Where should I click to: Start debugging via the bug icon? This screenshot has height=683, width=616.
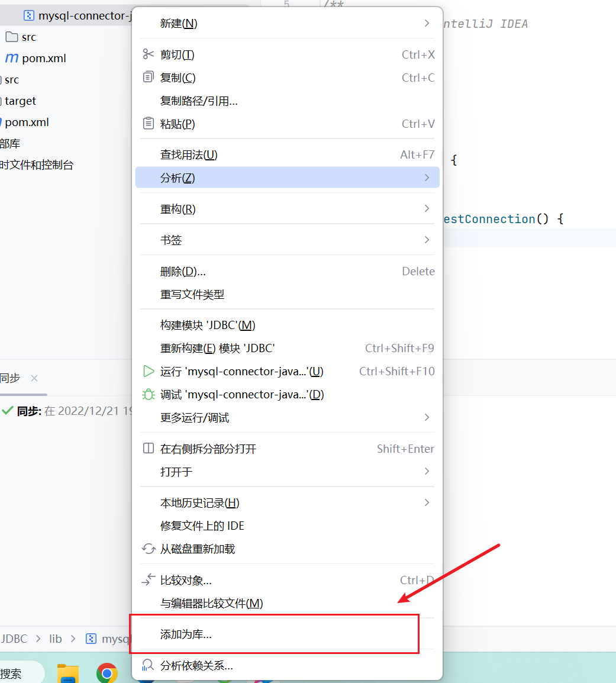[x=147, y=394]
